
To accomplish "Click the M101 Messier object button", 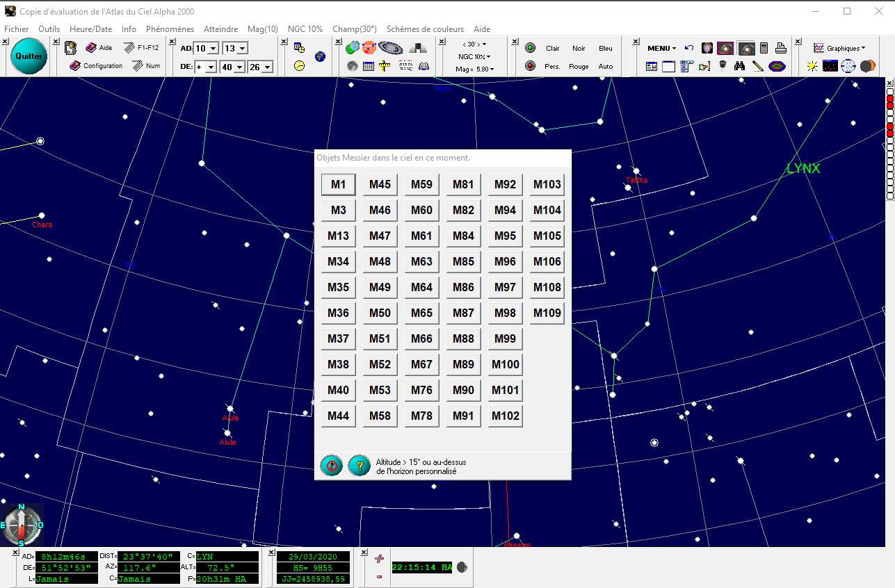I will point(505,390).
